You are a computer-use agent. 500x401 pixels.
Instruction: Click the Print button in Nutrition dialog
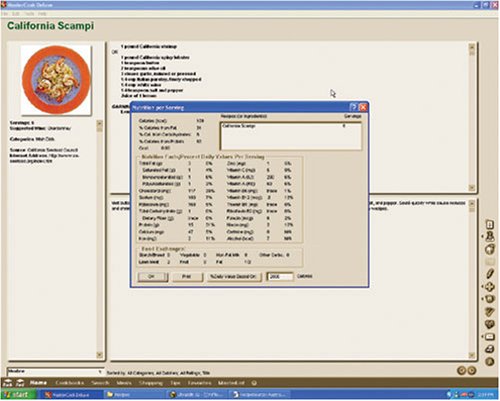click(187, 277)
